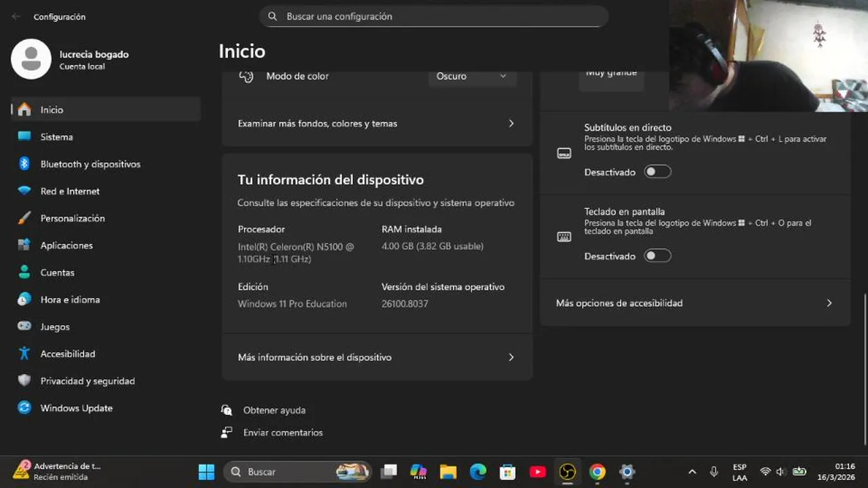Screen dimensions: 868x488
Task: Click the volume speaker tray icon
Action: click(781, 472)
